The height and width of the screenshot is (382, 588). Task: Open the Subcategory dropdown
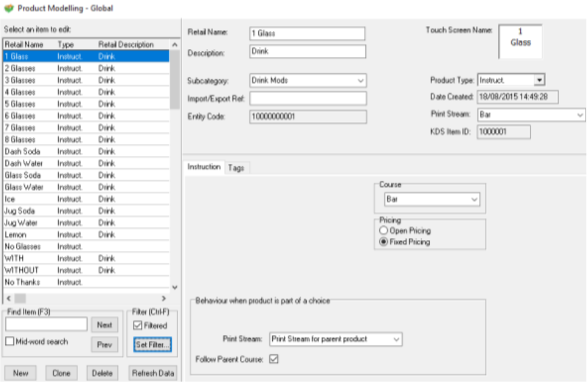pyautogui.click(x=361, y=80)
